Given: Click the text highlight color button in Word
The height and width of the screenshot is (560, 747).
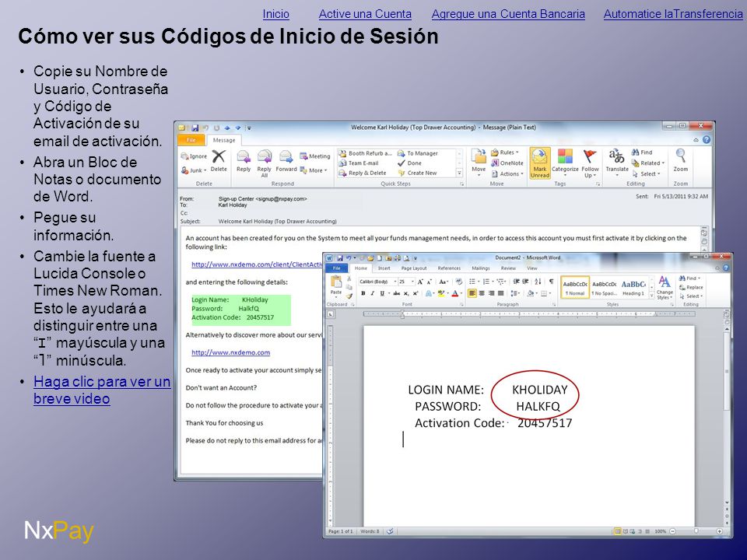Looking at the screenshot, I should [x=441, y=293].
